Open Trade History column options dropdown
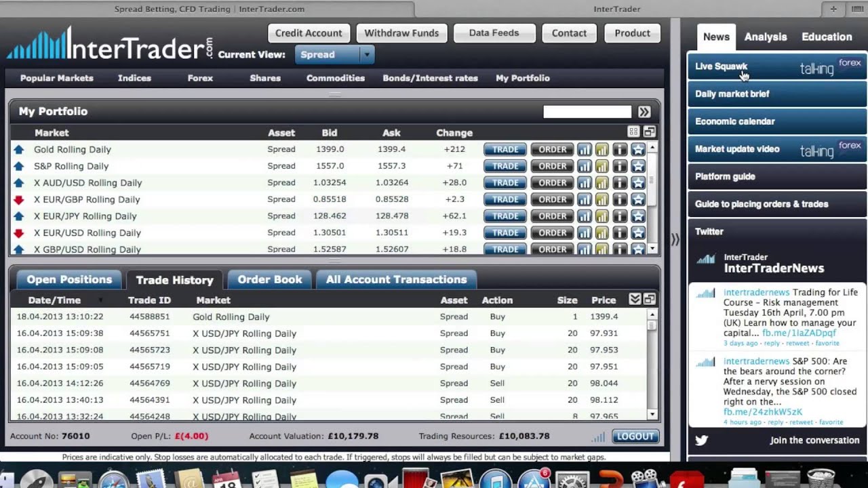The width and height of the screenshot is (868, 488). click(635, 299)
